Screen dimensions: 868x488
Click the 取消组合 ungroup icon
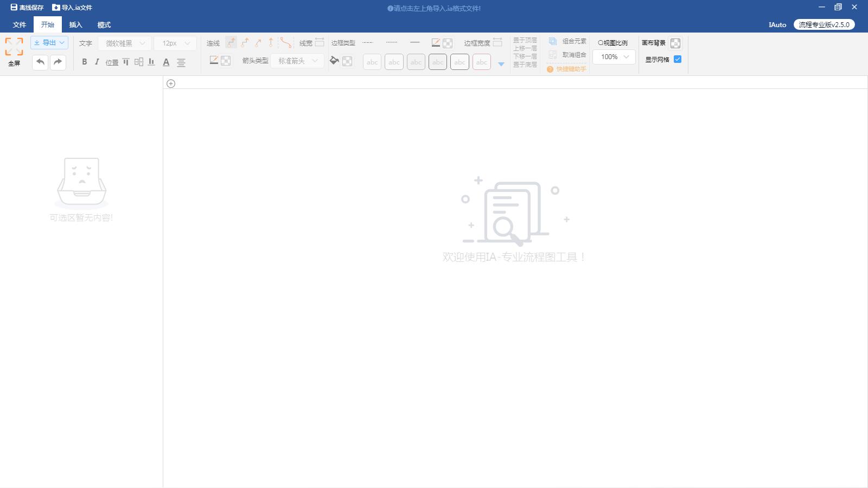pos(553,54)
